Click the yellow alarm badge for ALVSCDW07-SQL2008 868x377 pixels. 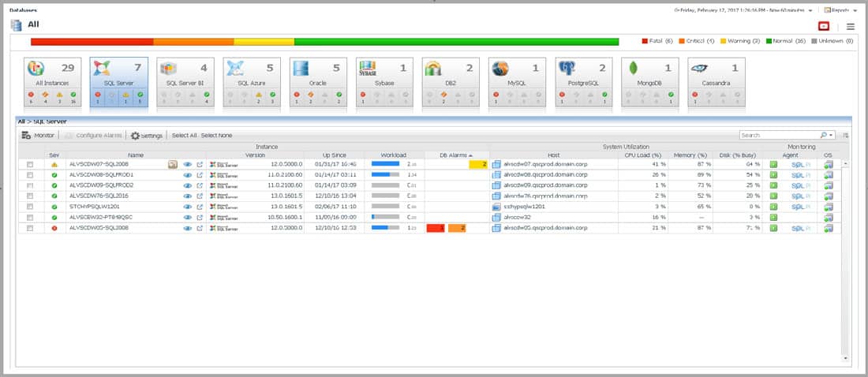point(478,164)
